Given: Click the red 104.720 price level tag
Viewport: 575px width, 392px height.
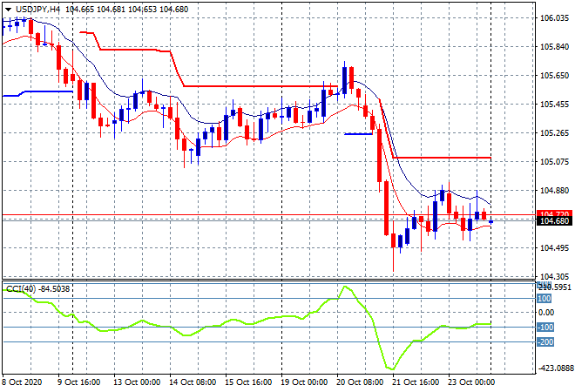Looking at the screenshot, I should pos(554,213).
